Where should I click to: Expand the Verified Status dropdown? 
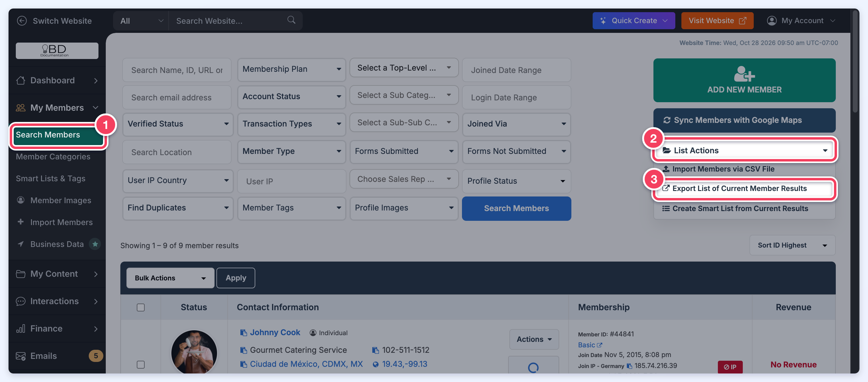pyautogui.click(x=177, y=124)
